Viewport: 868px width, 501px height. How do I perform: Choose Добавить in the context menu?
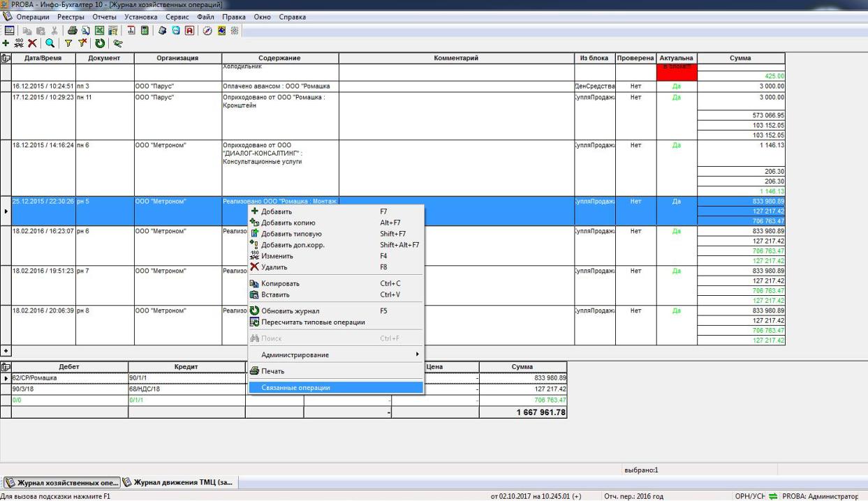click(336, 211)
